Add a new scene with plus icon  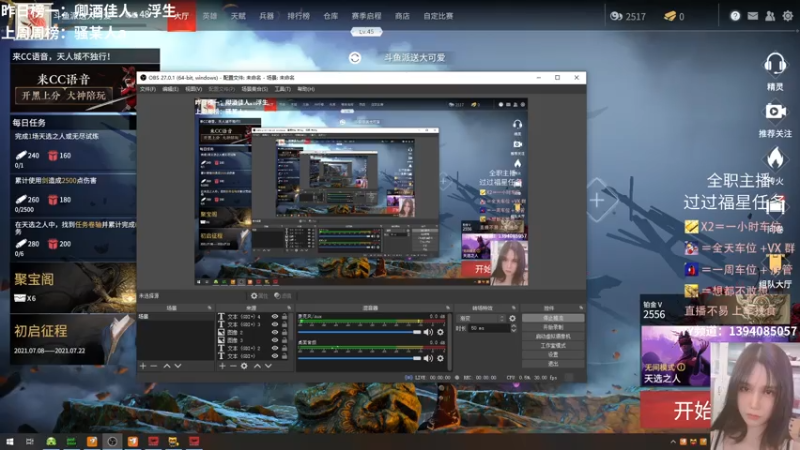click(x=143, y=366)
